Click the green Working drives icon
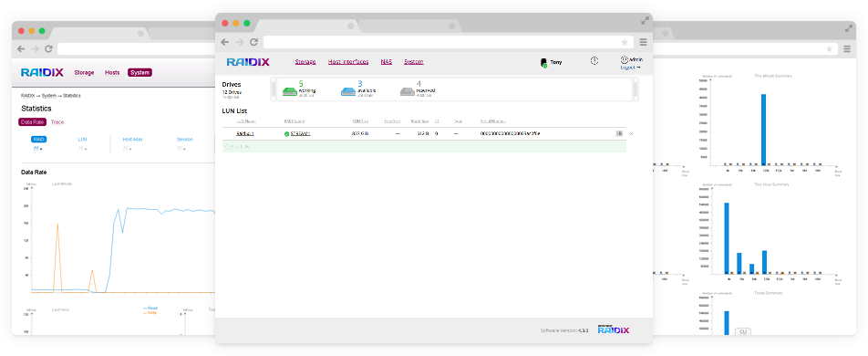Viewport: 868px width, 356px height. (290, 91)
